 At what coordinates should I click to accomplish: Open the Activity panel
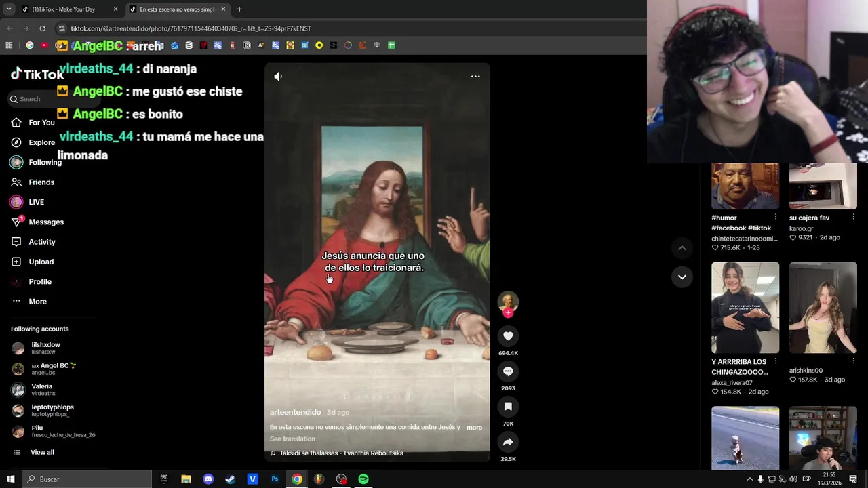click(x=33, y=242)
